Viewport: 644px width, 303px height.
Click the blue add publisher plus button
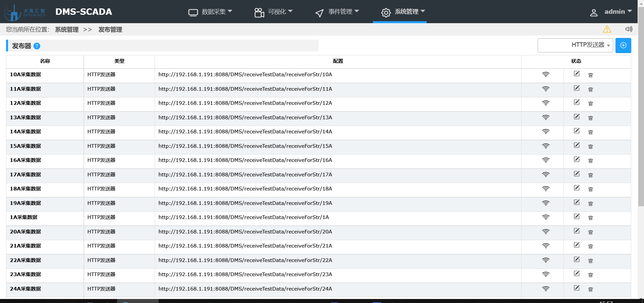pyautogui.click(x=623, y=45)
